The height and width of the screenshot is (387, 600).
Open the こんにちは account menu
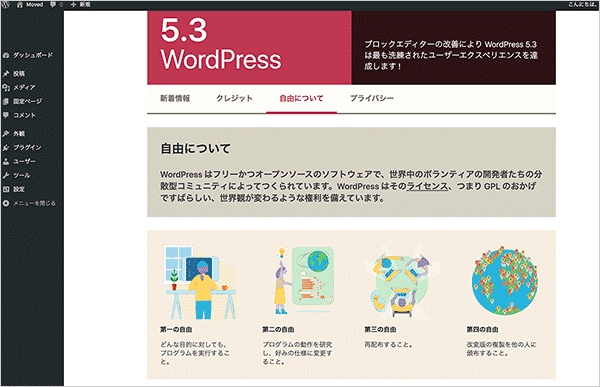pyautogui.click(x=583, y=5)
